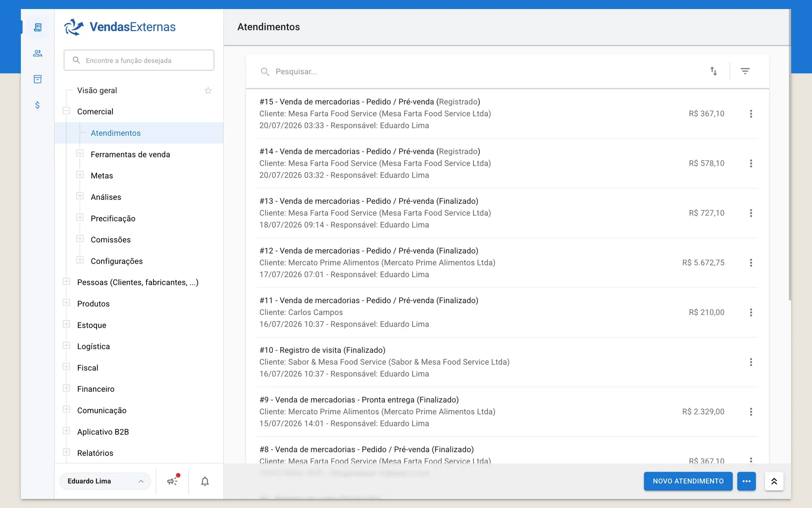The width and height of the screenshot is (812, 508).
Task: Open atendimento #9 Pronta entrega
Action: coord(507,412)
